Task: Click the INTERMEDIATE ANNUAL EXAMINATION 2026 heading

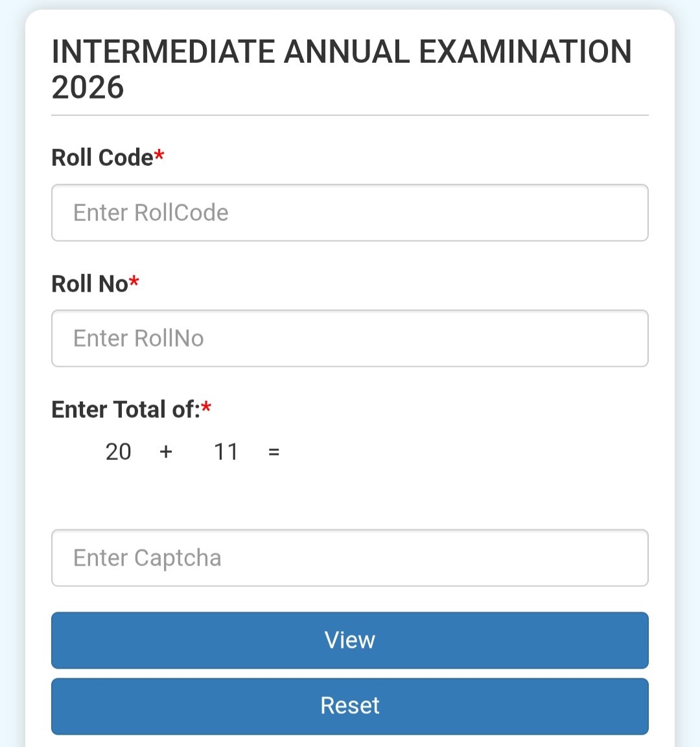Action: [342, 68]
